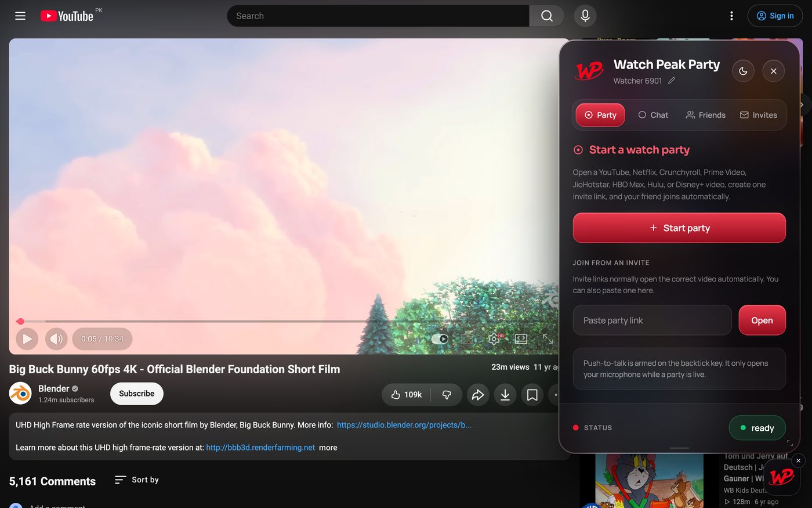
Task: Open the YouTube guide hamburger menu
Action: [20, 16]
